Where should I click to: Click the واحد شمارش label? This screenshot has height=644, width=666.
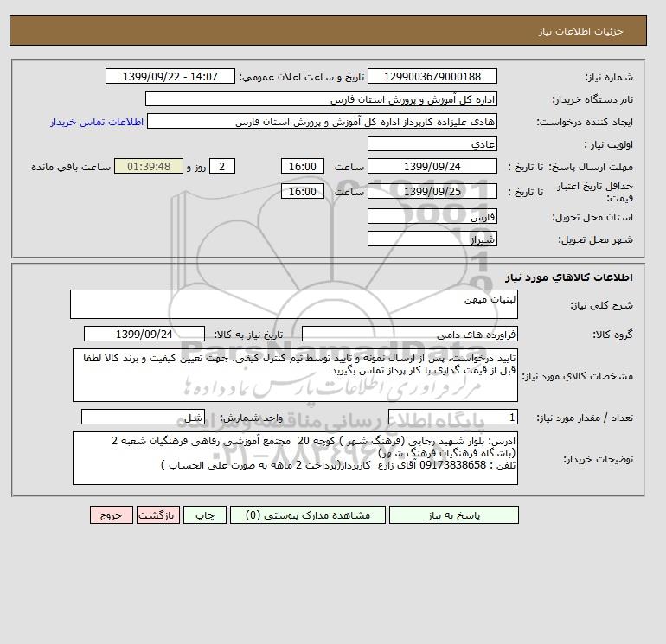pyautogui.click(x=252, y=418)
